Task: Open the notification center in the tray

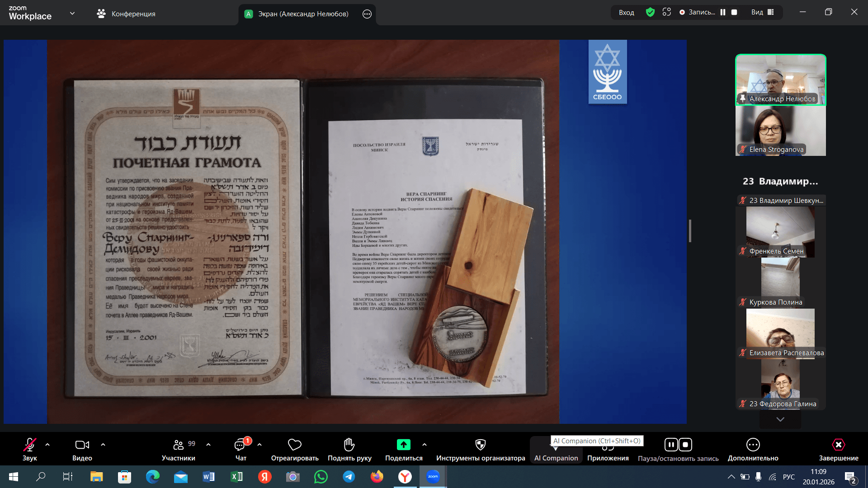Action: coord(850,477)
